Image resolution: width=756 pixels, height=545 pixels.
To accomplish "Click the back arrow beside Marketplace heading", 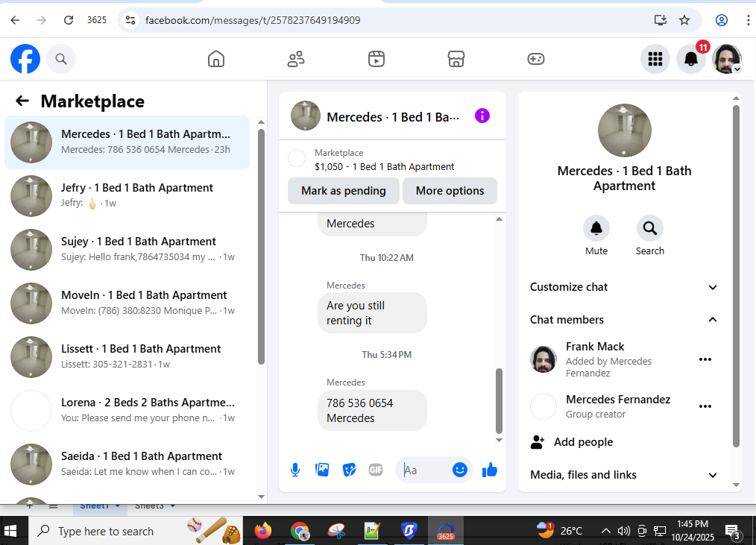I will (x=22, y=101).
